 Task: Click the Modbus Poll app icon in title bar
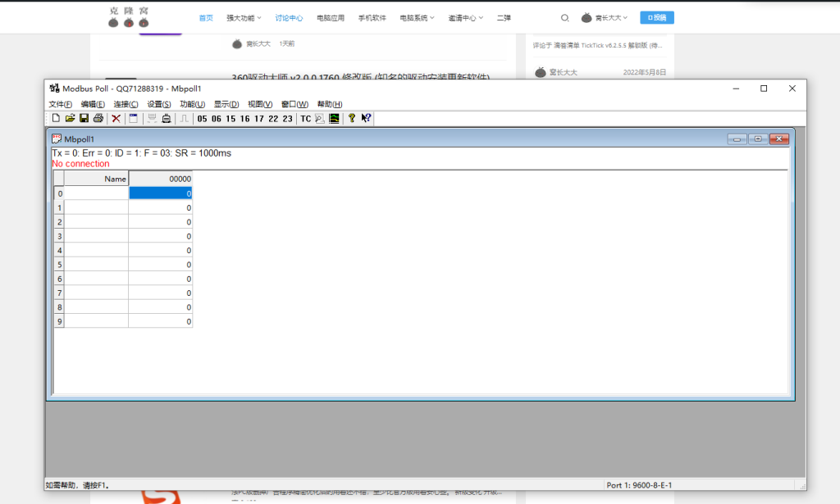pyautogui.click(x=55, y=89)
